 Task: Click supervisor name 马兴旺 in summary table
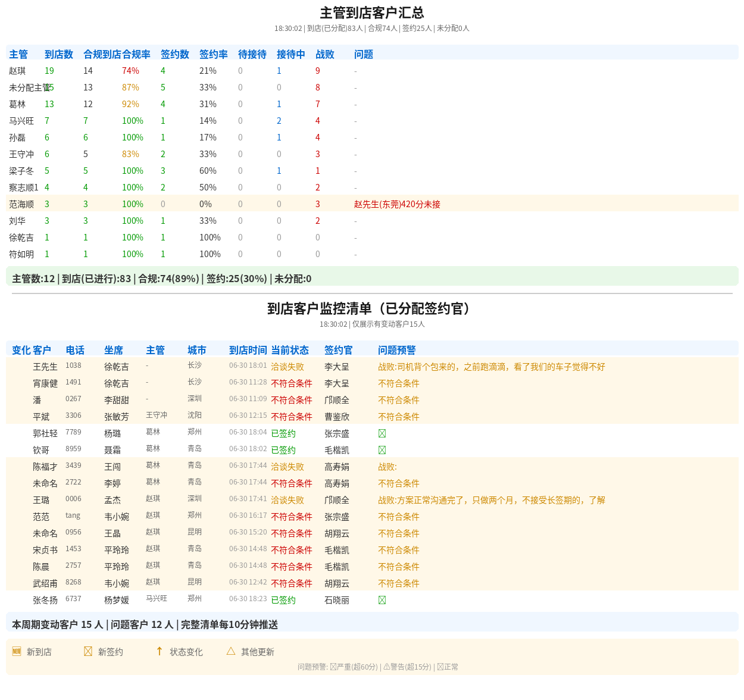pyautogui.click(x=21, y=121)
